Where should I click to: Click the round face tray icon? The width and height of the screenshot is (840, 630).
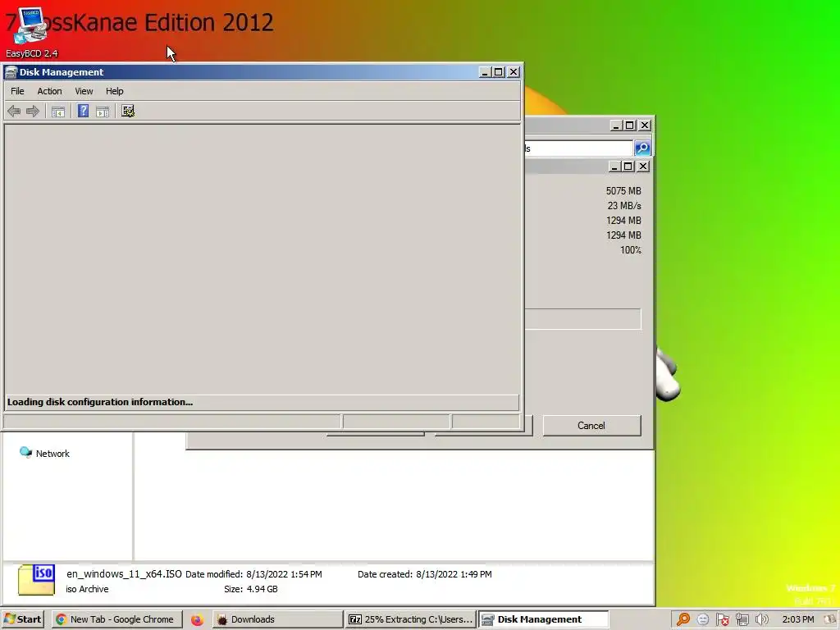click(x=703, y=619)
